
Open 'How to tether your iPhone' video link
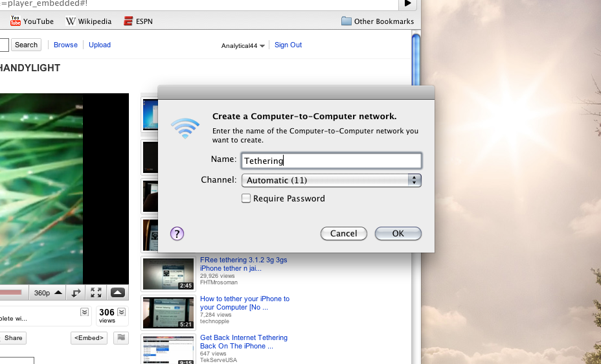tap(245, 302)
